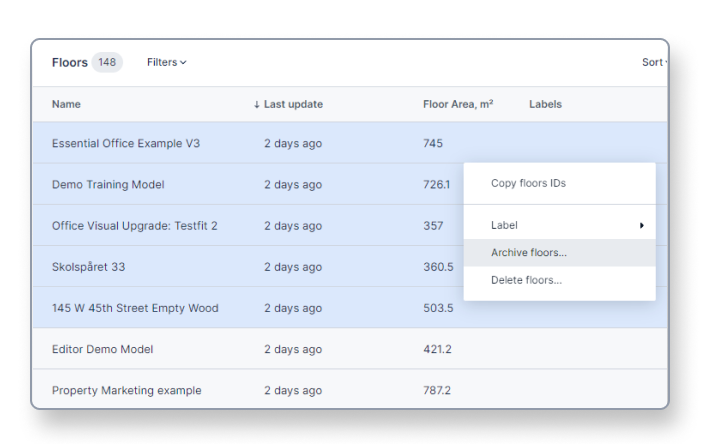Select the Essential Office Example V3 row
This screenshot has width=704, height=444.
tap(126, 143)
